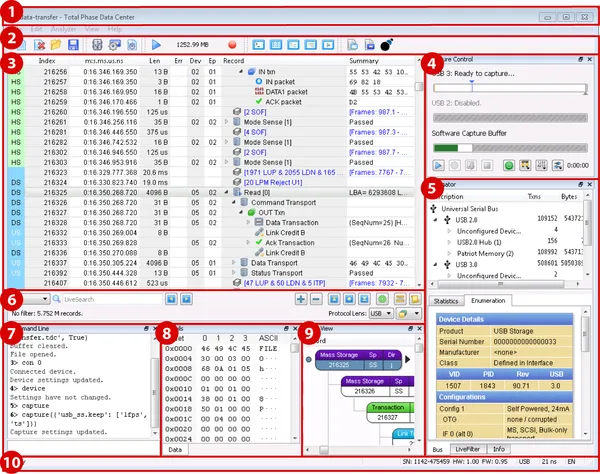
Task: Open the Info tab
Action: pyautogui.click(x=499, y=449)
